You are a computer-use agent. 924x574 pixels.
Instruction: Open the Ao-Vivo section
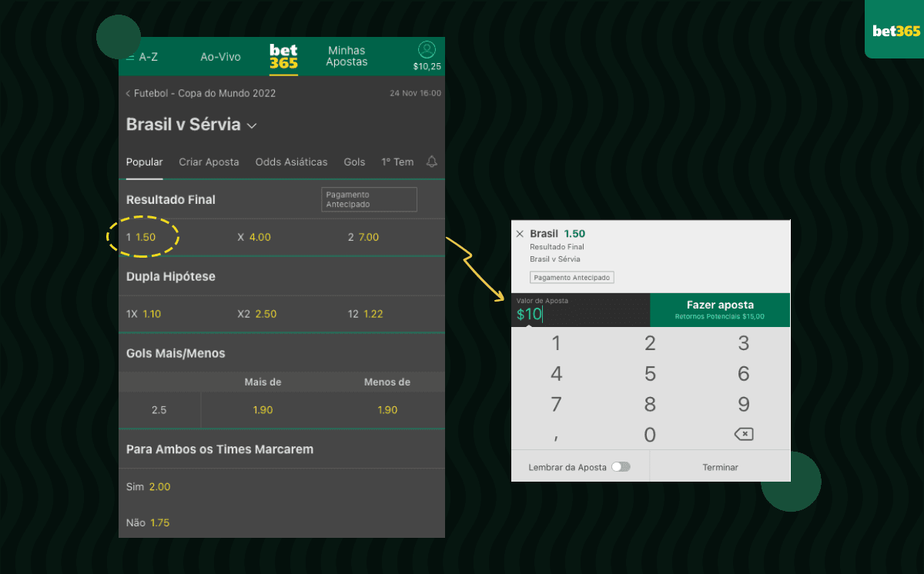(220, 57)
